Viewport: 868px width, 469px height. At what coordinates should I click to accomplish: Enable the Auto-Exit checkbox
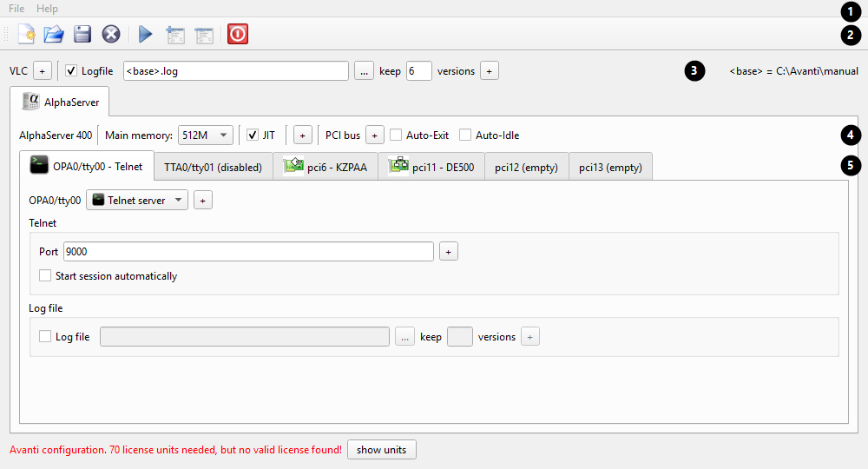click(x=396, y=135)
